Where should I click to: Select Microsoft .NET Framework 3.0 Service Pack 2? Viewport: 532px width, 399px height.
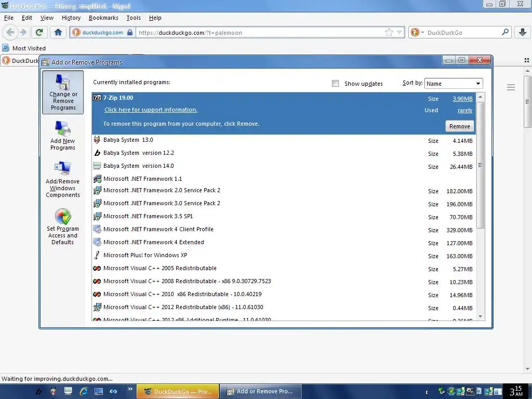tap(284, 203)
